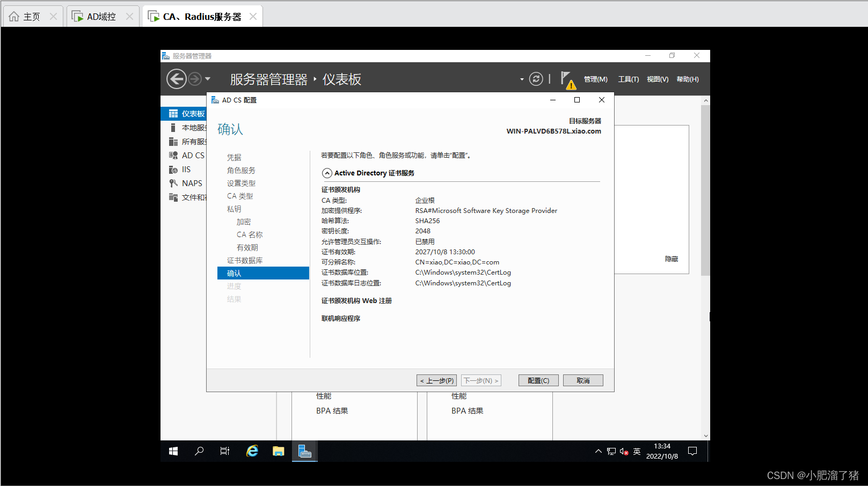Go to 加密 step in wizard
Viewport: 868px width, 486px height.
244,222
